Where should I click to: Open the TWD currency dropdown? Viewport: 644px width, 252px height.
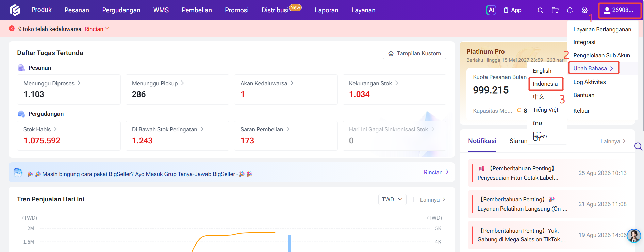click(392, 199)
